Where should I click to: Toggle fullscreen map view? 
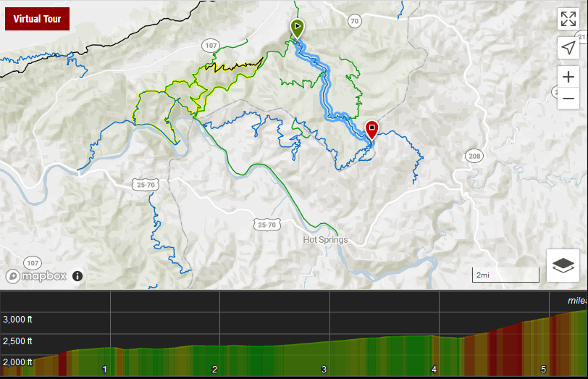pos(568,19)
